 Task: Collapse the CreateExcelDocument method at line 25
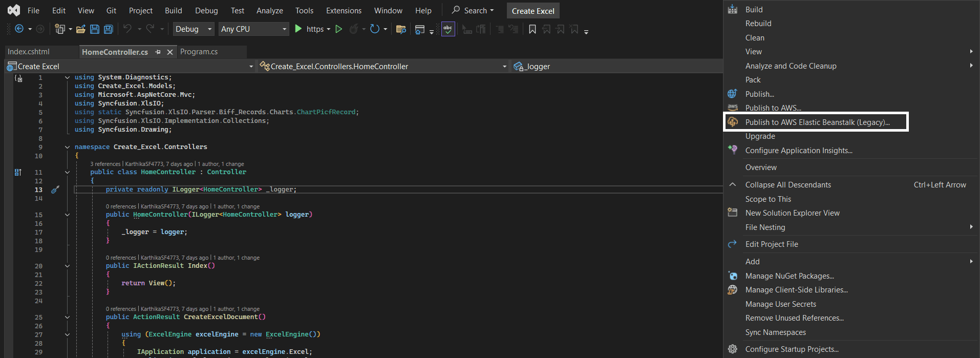coord(67,317)
